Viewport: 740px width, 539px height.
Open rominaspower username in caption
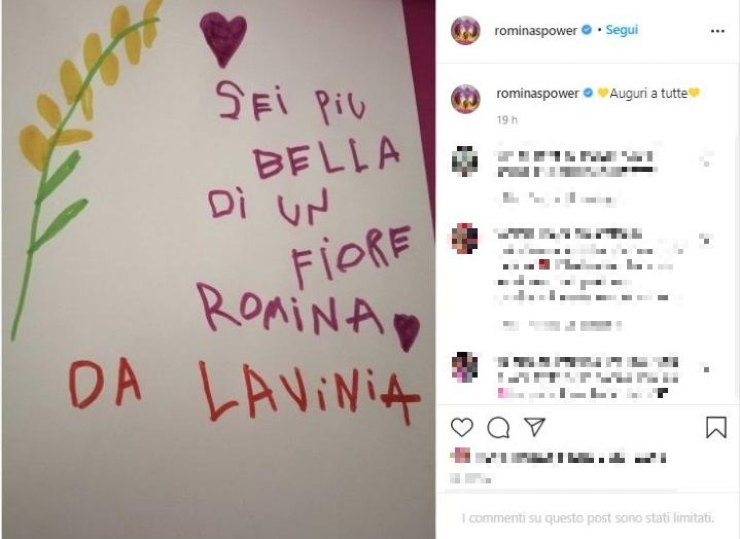[x=538, y=93]
